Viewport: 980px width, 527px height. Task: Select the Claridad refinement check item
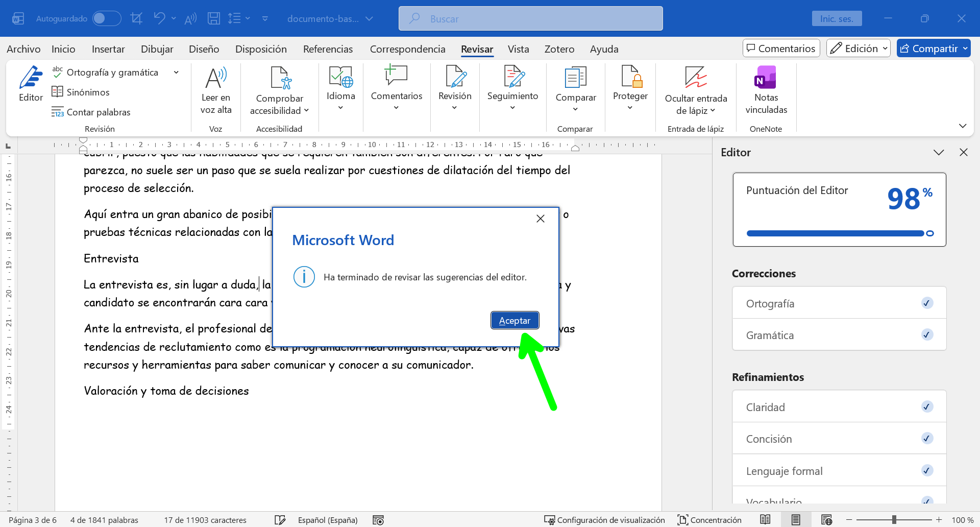839,407
